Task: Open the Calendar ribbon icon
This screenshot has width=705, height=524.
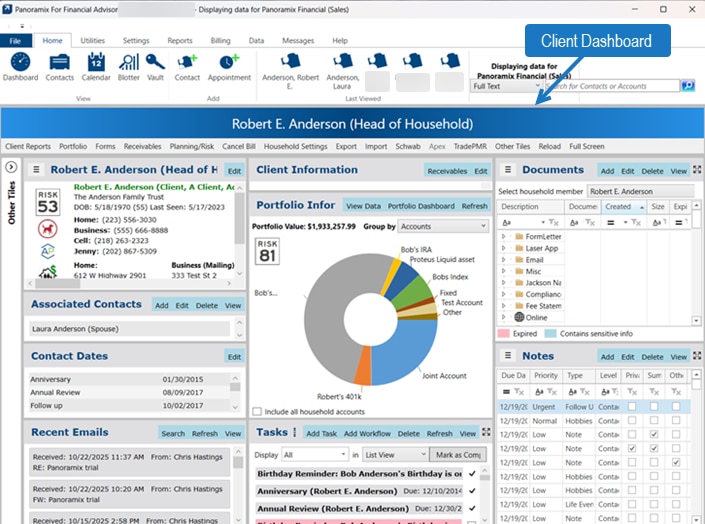Action: tap(96, 64)
